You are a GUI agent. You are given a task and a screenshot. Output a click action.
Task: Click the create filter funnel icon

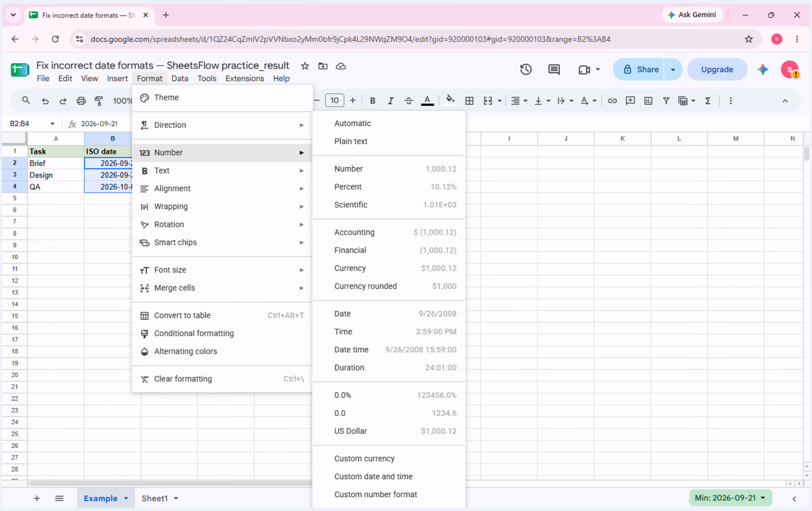[666, 101]
